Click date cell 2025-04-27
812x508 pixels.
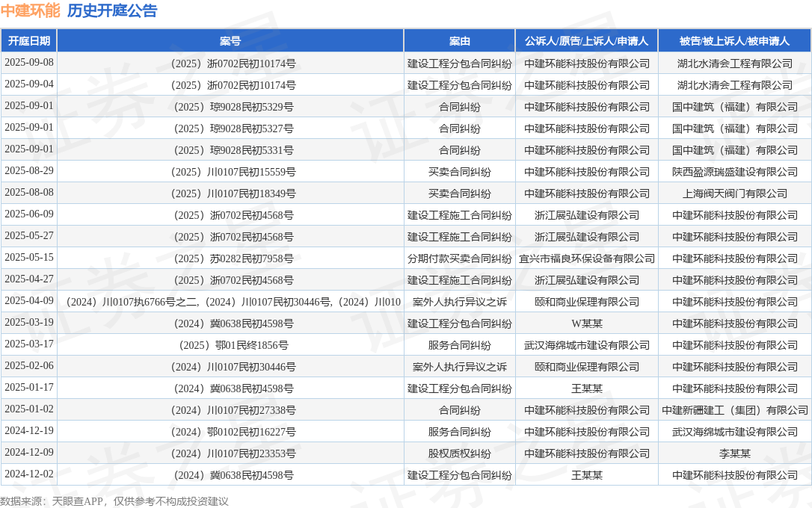pyautogui.click(x=29, y=279)
